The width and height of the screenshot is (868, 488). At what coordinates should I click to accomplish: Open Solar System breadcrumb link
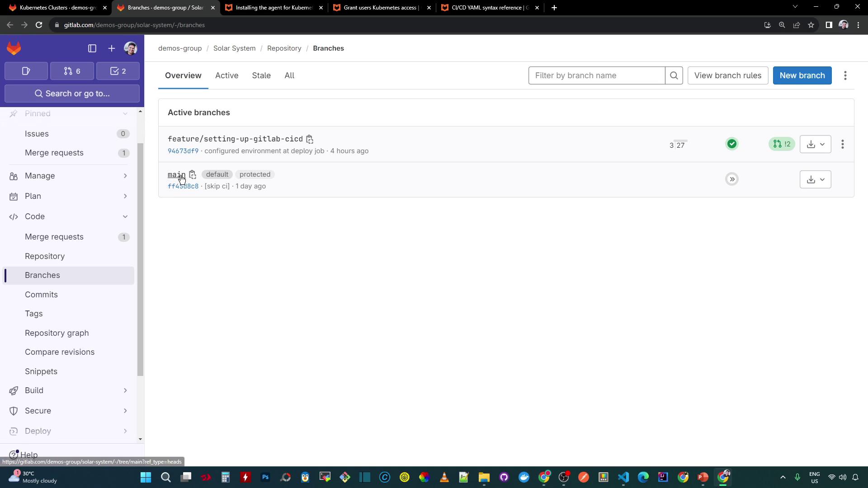tap(234, 48)
